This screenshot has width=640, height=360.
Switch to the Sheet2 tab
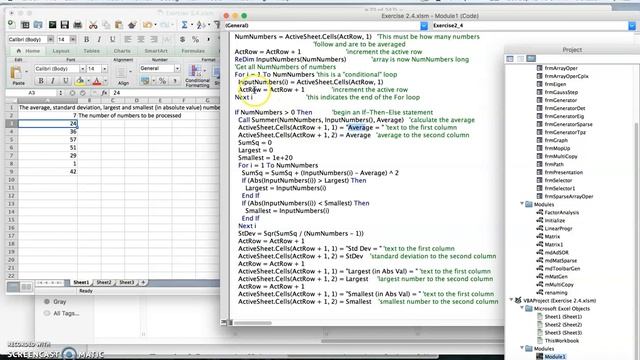point(104,282)
